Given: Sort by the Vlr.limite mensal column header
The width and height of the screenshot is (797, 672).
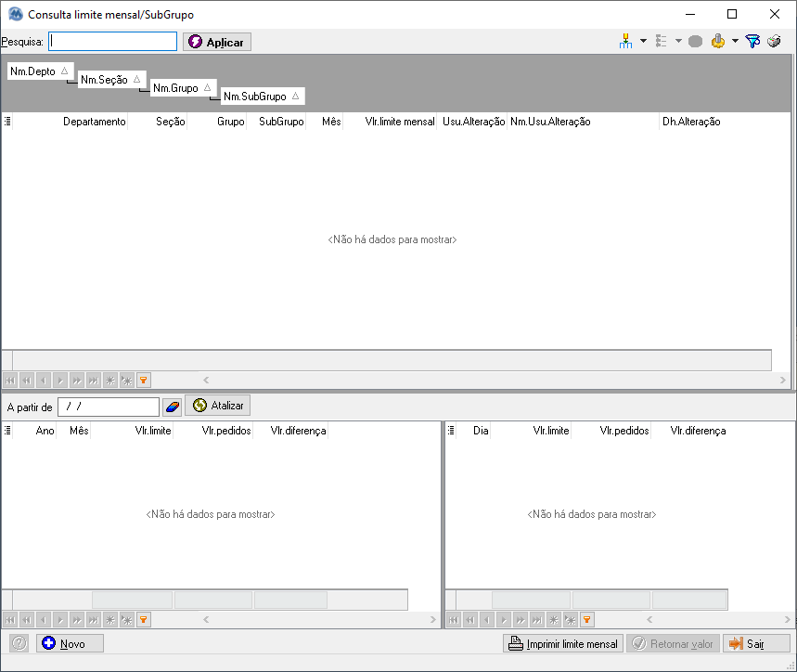Looking at the screenshot, I should click(390, 122).
